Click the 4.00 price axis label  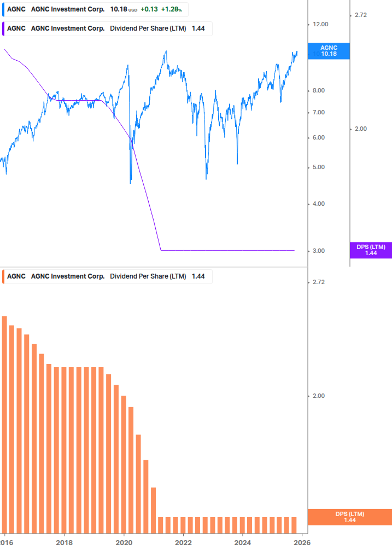tap(319, 204)
